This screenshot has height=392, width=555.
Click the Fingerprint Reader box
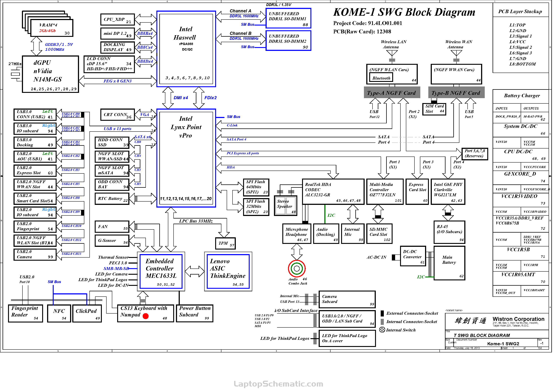pos(25,314)
